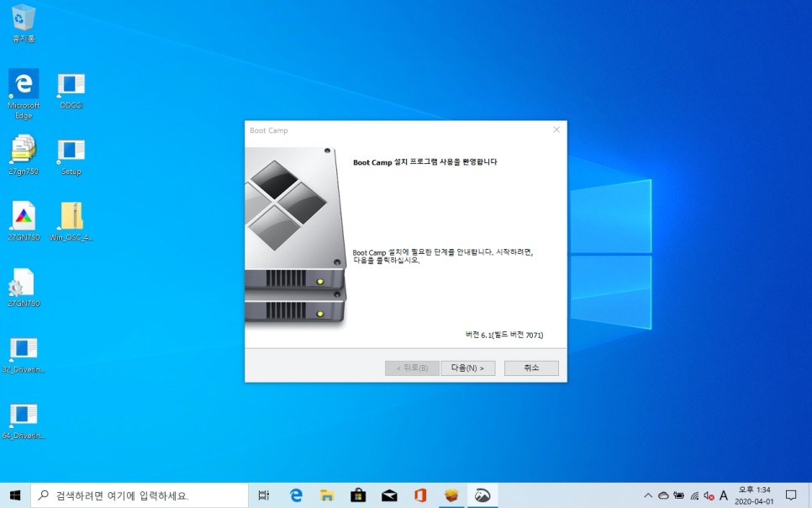Click the Boot Camp window title text

[x=269, y=130]
